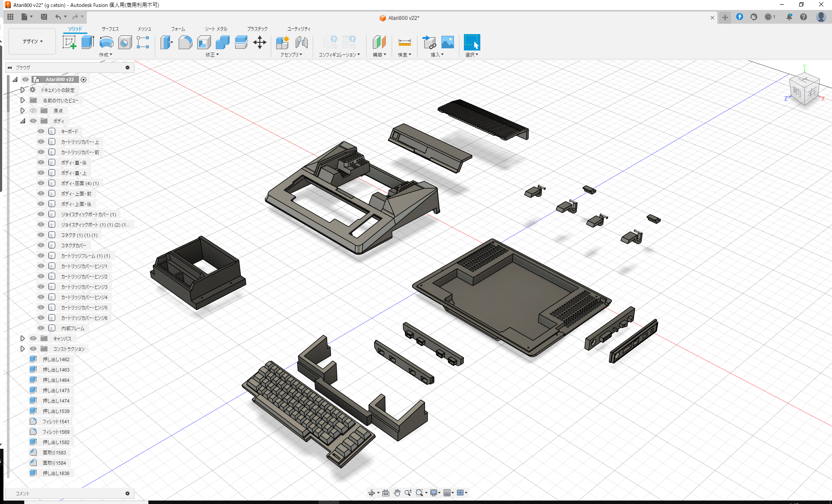Show the 原点 folder visibility
The image size is (832, 504).
coord(33,110)
